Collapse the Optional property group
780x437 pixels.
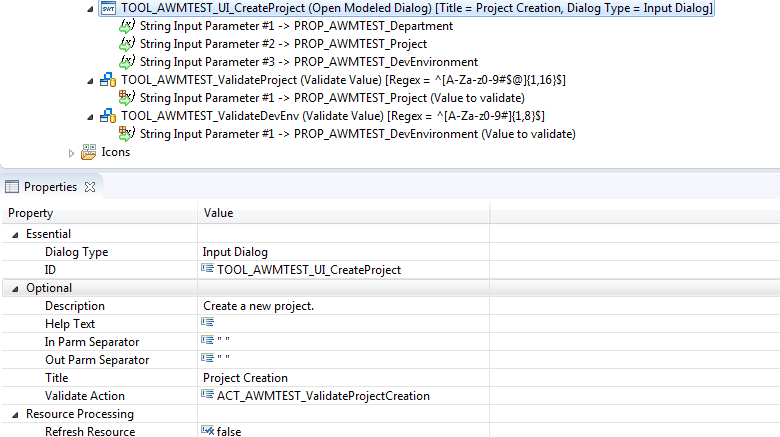click(x=15, y=288)
